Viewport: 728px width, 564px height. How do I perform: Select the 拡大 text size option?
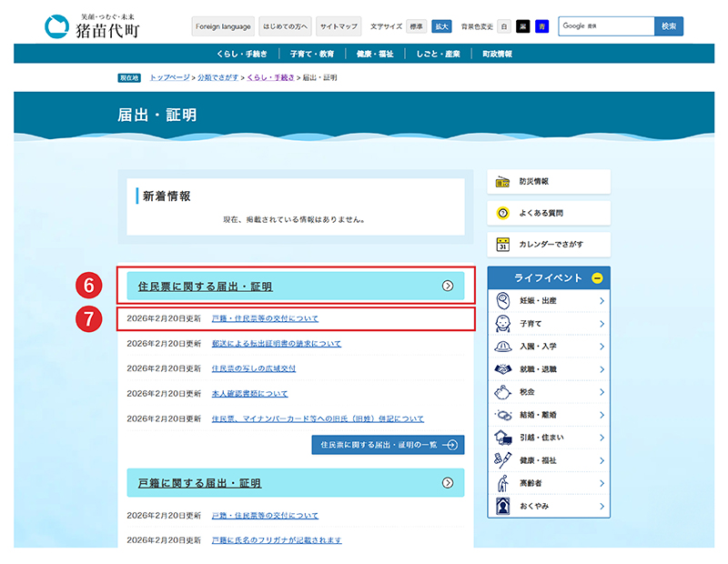point(441,26)
